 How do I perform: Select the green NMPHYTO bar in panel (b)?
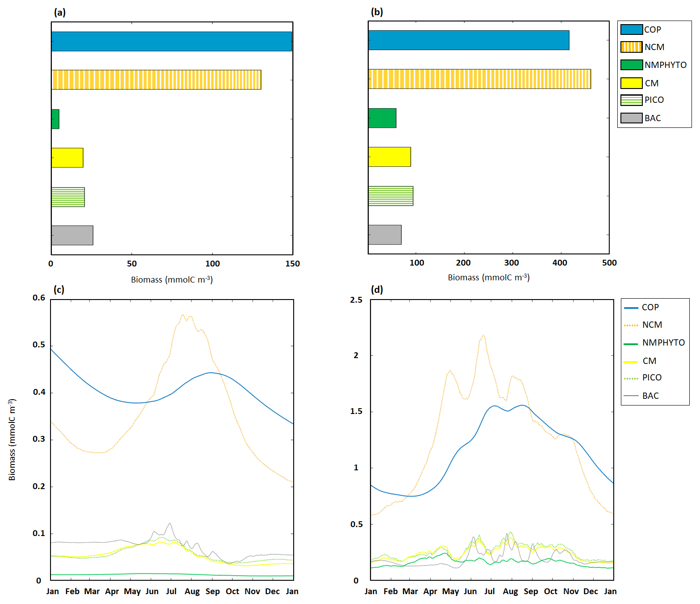pyautogui.click(x=382, y=118)
